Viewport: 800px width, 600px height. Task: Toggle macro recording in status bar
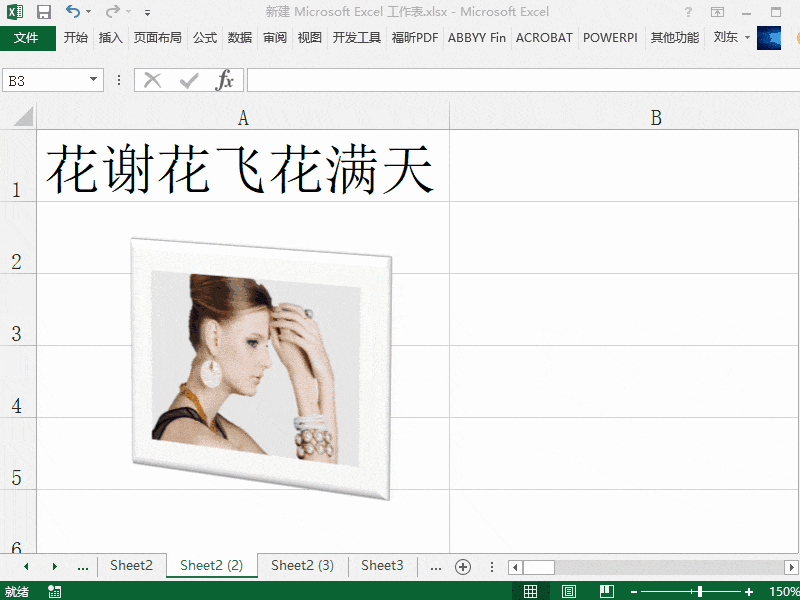53,589
